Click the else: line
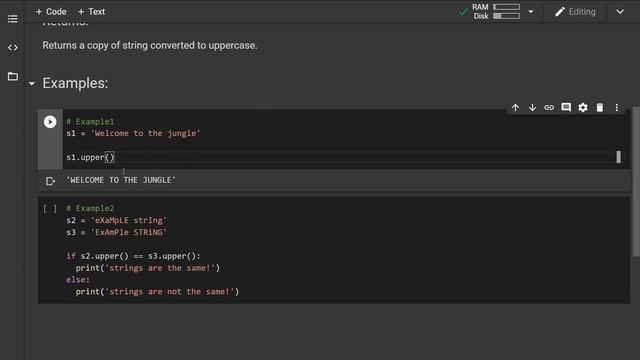Viewport: 640px width, 360px height. (78, 280)
